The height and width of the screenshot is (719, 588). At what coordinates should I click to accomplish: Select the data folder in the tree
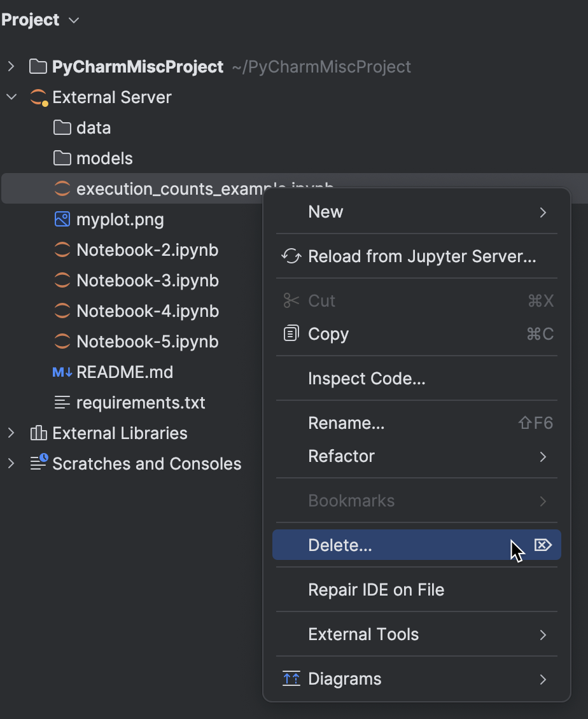[94, 127]
